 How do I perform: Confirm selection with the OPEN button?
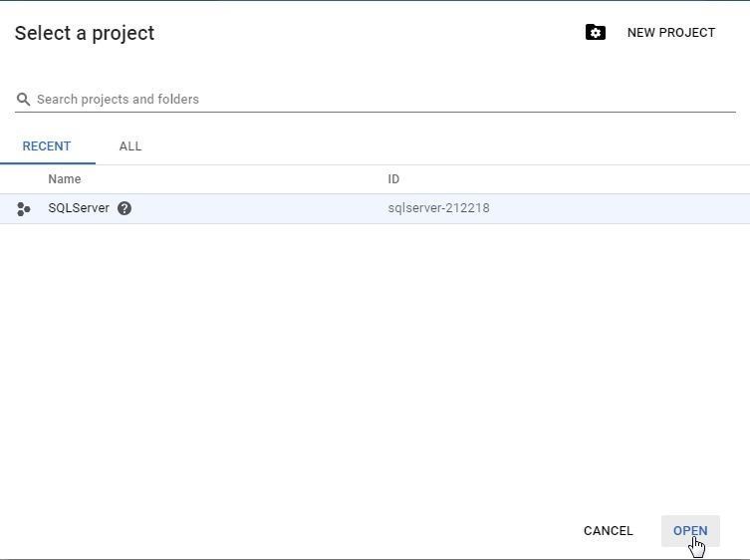click(690, 530)
